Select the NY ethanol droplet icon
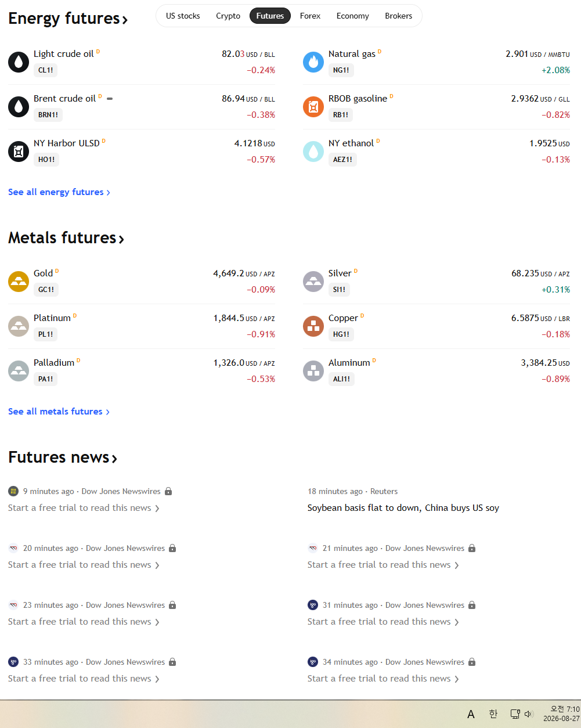 (x=313, y=152)
